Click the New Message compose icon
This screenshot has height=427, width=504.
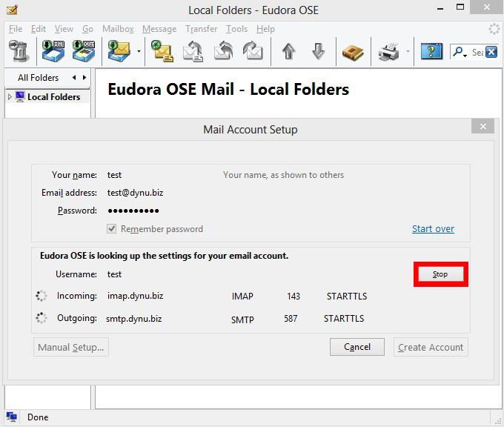pos(162,51)
